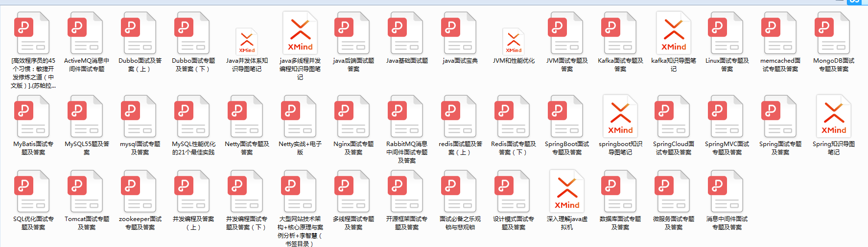Screen dimensions: 868x247
Task: Click the MyBatis面试专题及答案 PDF icon
Action: coord(32,116)
